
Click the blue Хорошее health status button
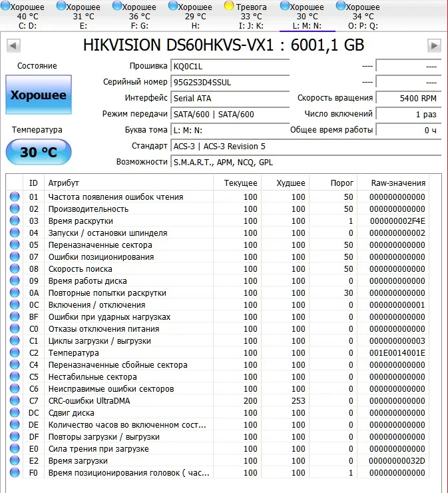pyautogui.click(x=39, y=95)
